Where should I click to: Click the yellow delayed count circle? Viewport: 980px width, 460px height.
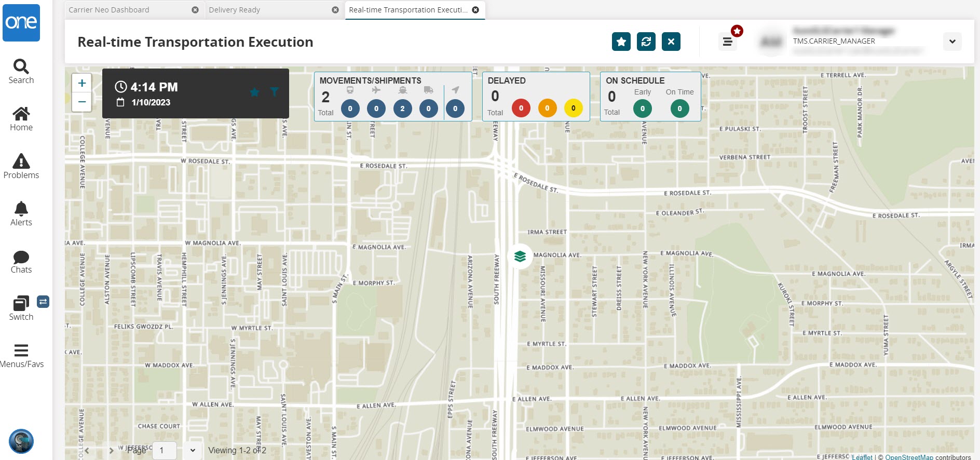[x=574, y=108]
